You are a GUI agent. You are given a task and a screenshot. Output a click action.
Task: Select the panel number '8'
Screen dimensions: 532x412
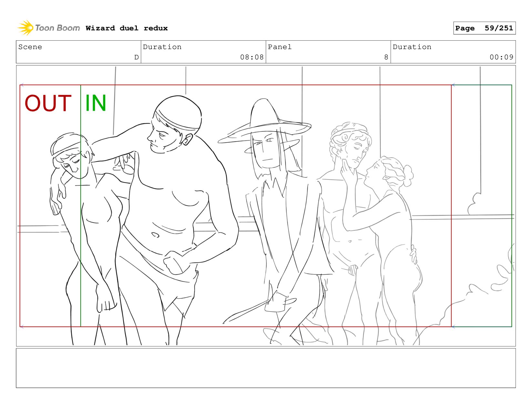pos(386,57)
